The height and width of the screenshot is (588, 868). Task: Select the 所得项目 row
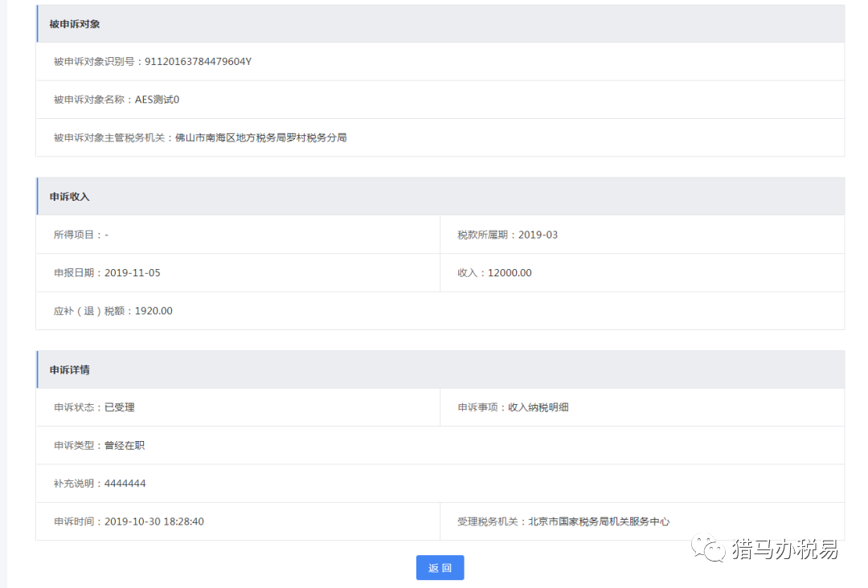238,235
